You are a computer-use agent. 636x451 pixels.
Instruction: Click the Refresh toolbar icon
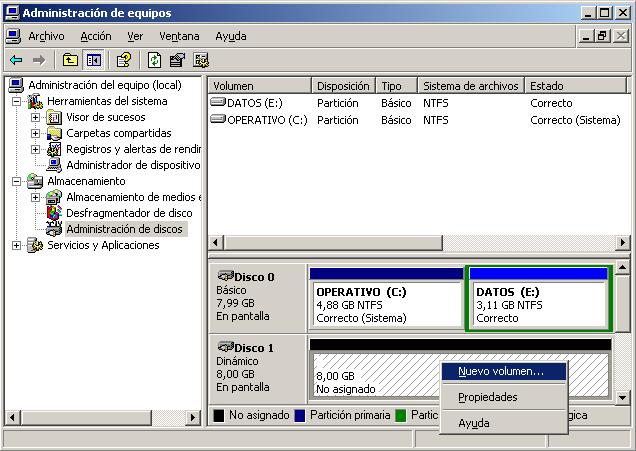pos(155,60)
